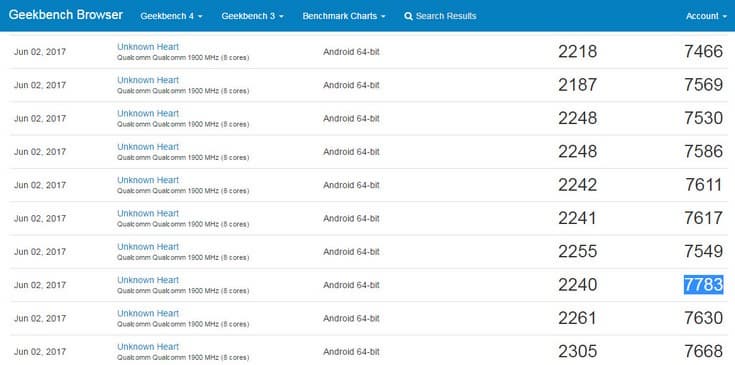Open Unknown Heart result scoring 7549
This screenshot has height=365, width=735.
148,246
